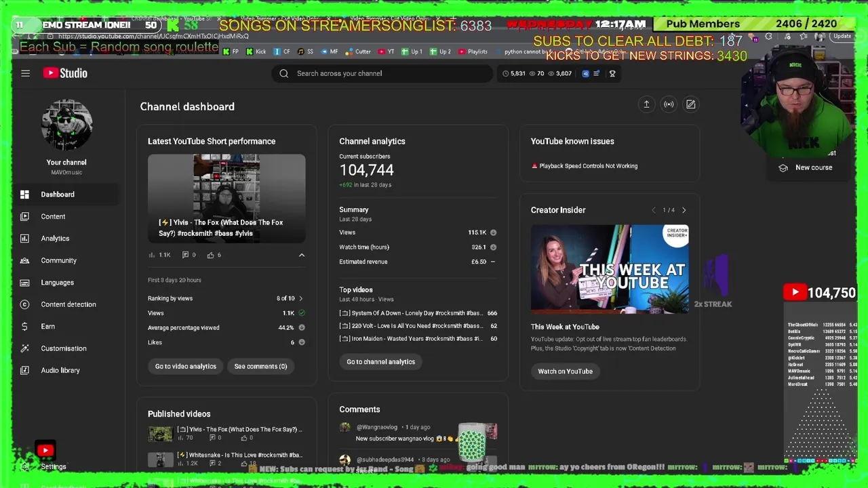Click the YouTube Studio logo

[x=65, y=73]
